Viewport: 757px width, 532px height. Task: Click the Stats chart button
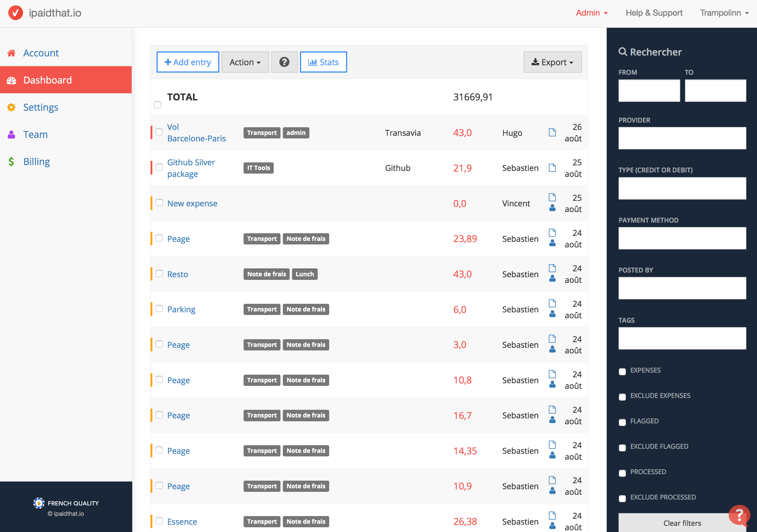[323, 62]
